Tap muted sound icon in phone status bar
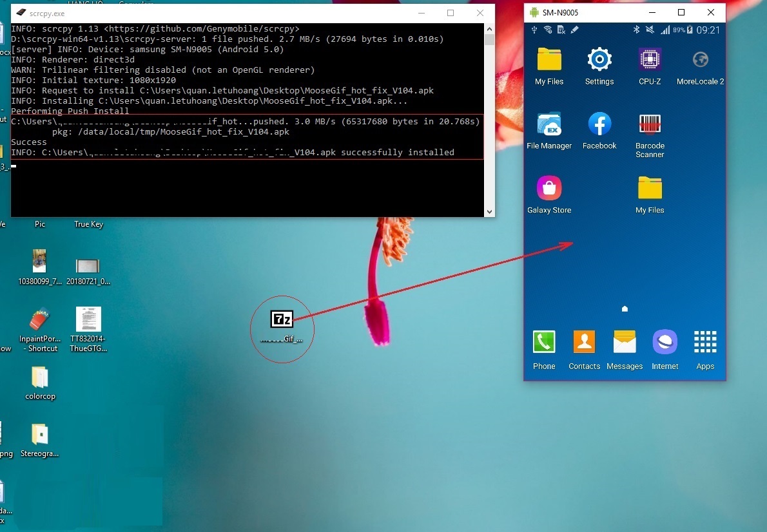 point(650,30)
